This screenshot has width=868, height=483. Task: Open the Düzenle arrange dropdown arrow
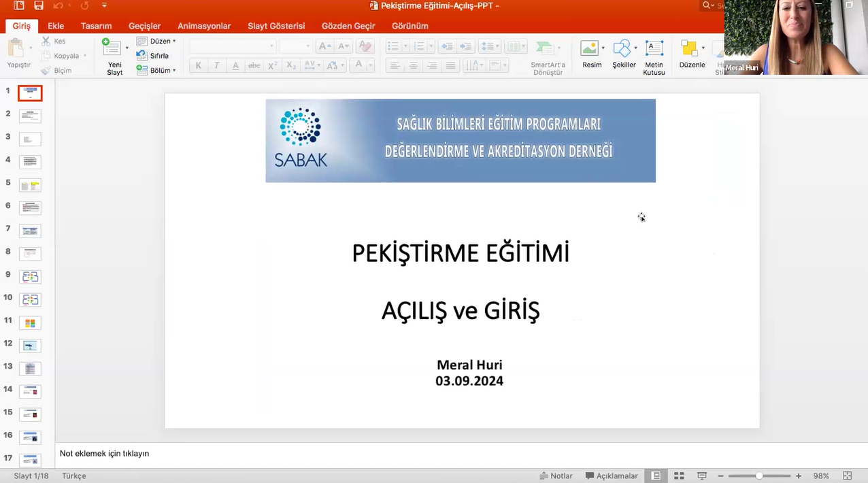point(703,49)
